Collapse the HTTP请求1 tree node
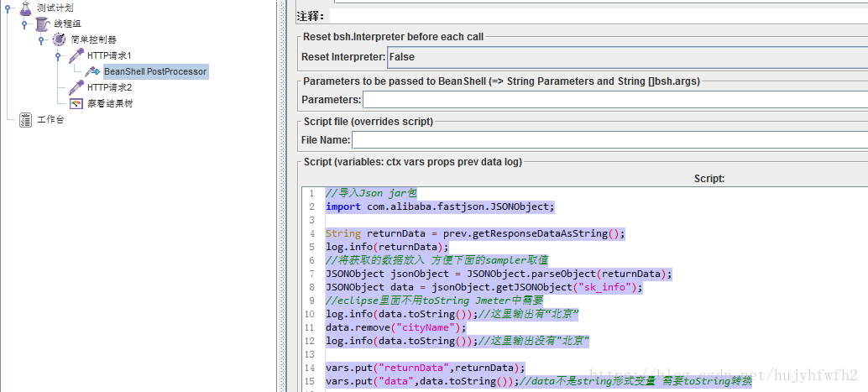This screenshot has width=868, height=392. pyautogui.click(x=58, y=55)
